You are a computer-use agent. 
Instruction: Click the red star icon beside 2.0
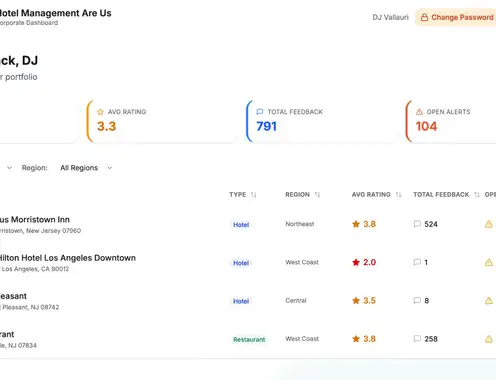(356, 262)
